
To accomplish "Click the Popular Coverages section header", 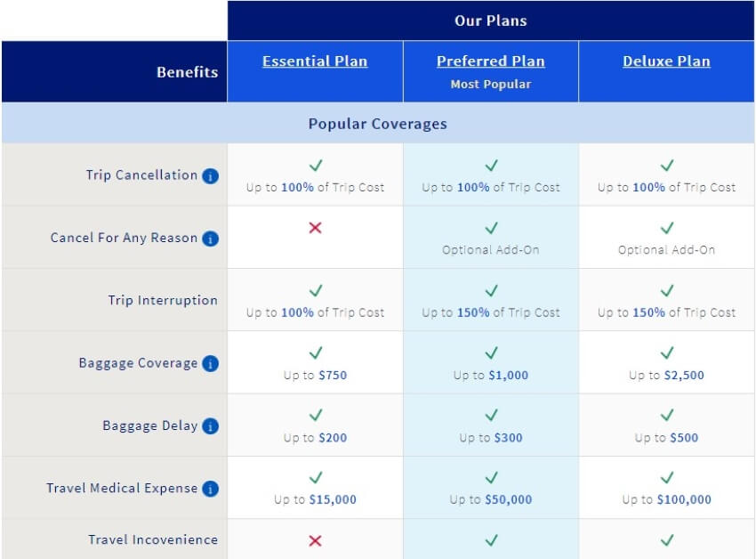I will 378,124.
